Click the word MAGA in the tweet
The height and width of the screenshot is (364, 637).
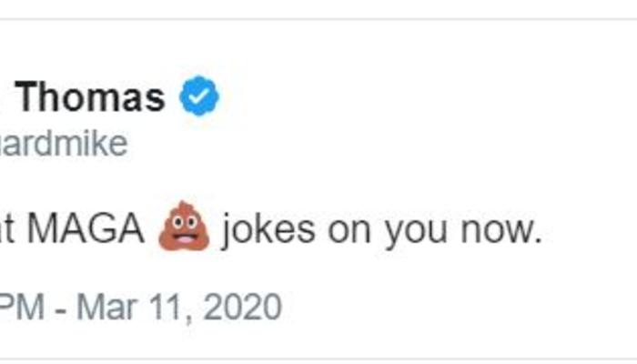click(86, 230)
